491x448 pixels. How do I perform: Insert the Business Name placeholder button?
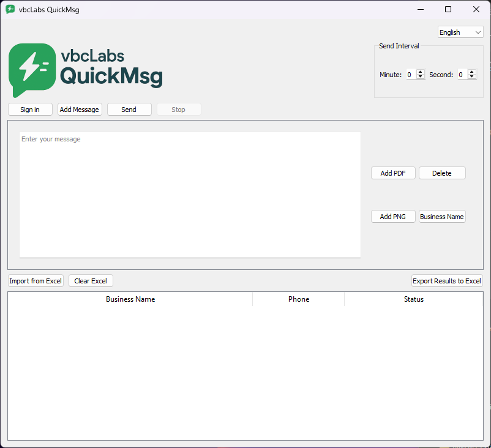442,216
